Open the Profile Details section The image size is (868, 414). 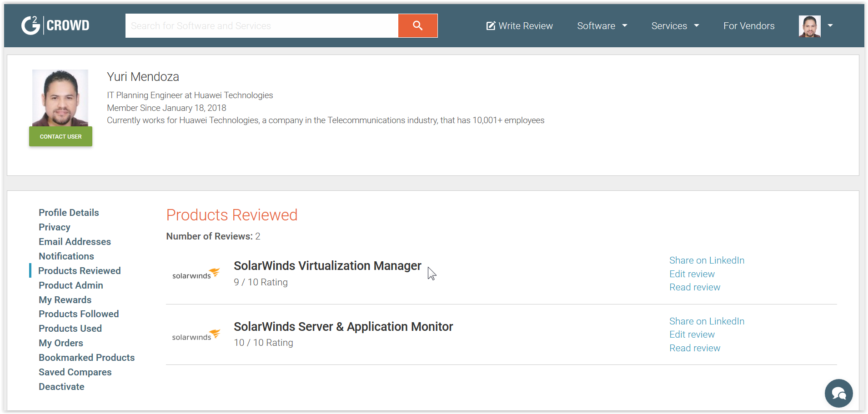coord(69,213)
